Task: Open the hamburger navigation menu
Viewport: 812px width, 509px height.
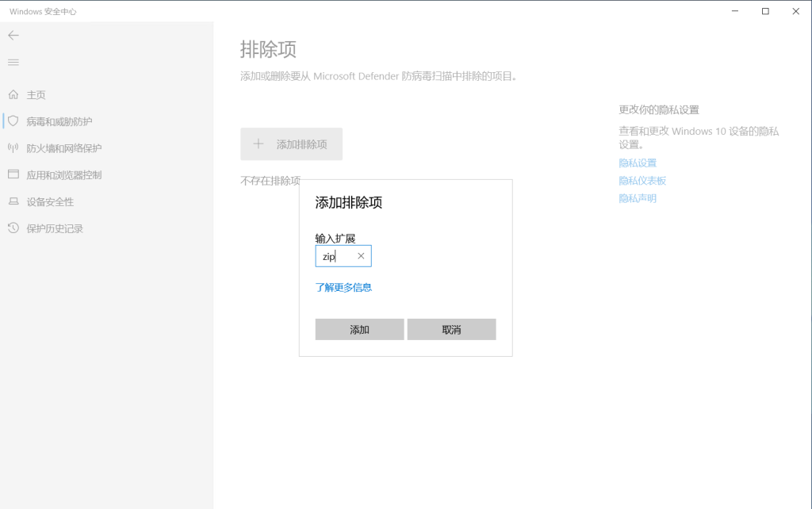Action: (x=13, y=62)
